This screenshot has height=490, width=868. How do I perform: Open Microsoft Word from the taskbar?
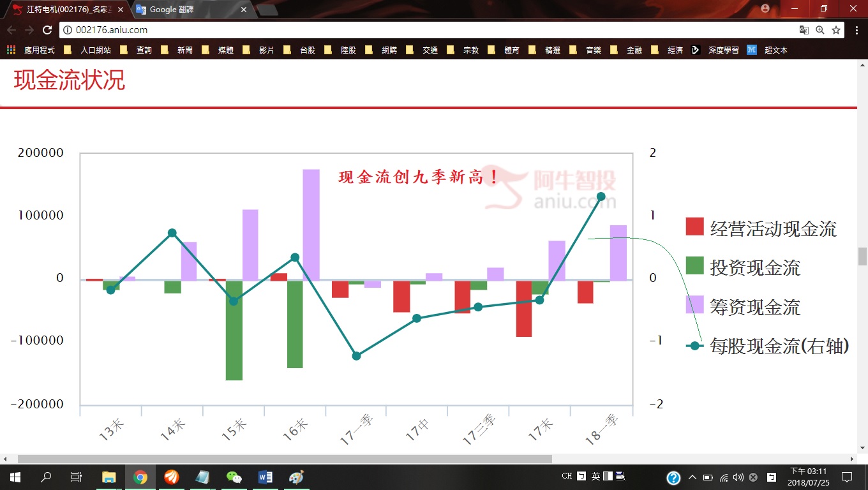266,477
